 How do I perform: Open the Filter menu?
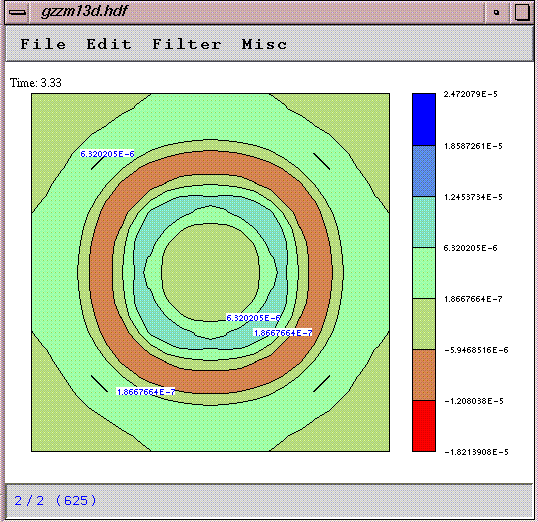point(187,44)
